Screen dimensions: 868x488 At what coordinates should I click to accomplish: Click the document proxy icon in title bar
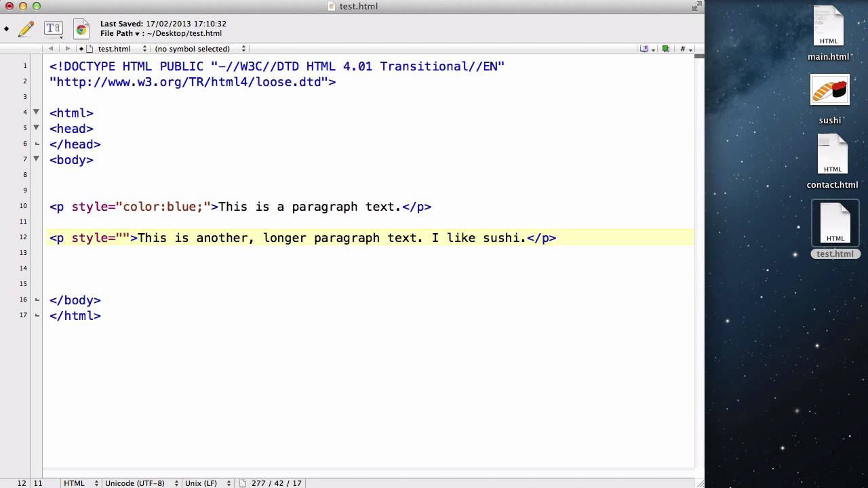pyautogui.click(x=332, y=6)
